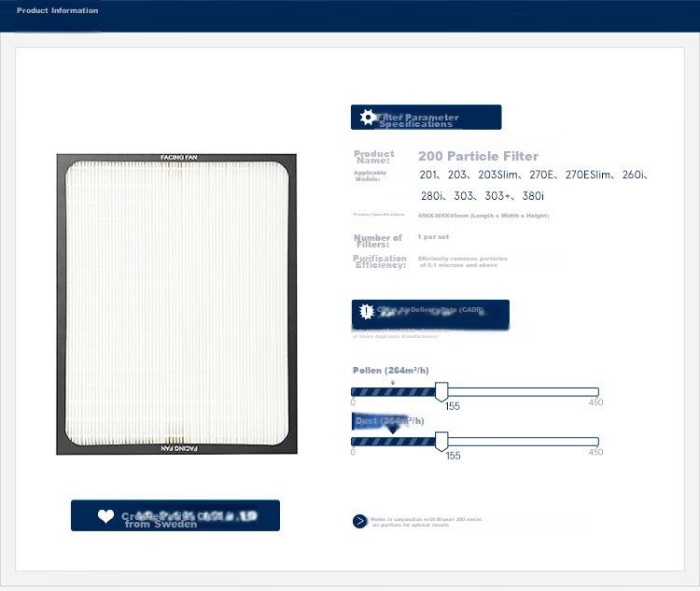Click the 'Pollen (264m²/h)' label

coord(391,371)
